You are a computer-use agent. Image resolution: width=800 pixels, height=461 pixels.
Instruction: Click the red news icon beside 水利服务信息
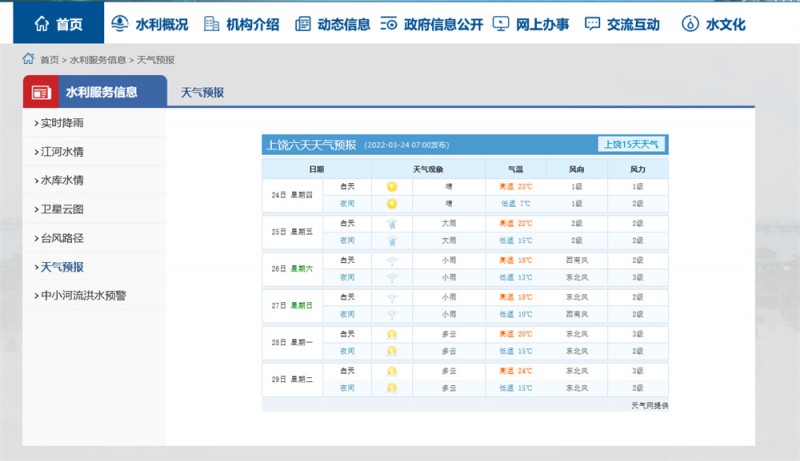tap(41, 92)
